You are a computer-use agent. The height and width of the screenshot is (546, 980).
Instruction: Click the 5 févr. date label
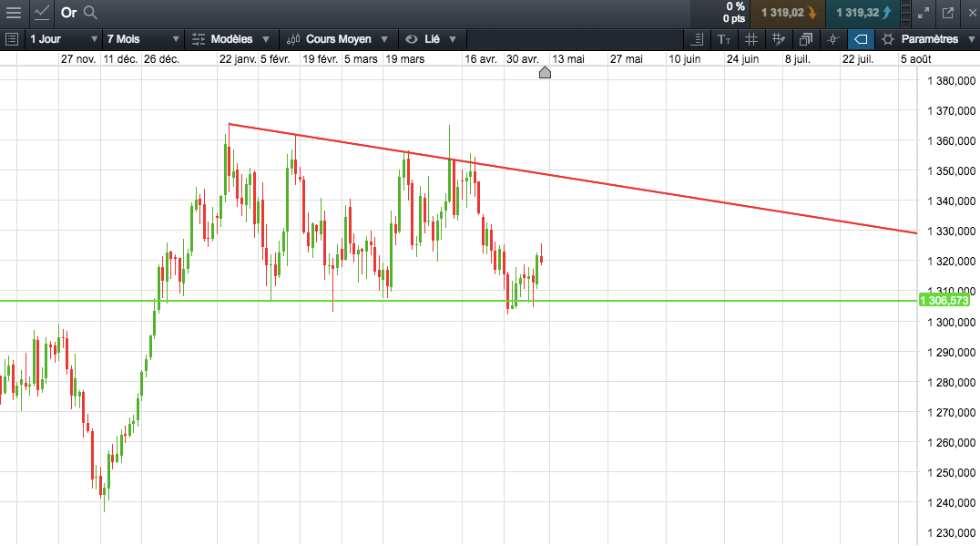coord(275,58)
